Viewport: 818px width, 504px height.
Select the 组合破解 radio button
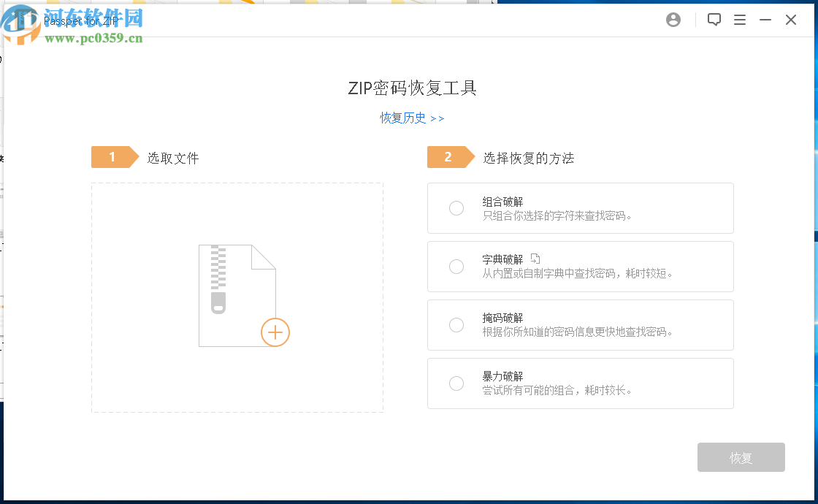[x=456, y=208]
